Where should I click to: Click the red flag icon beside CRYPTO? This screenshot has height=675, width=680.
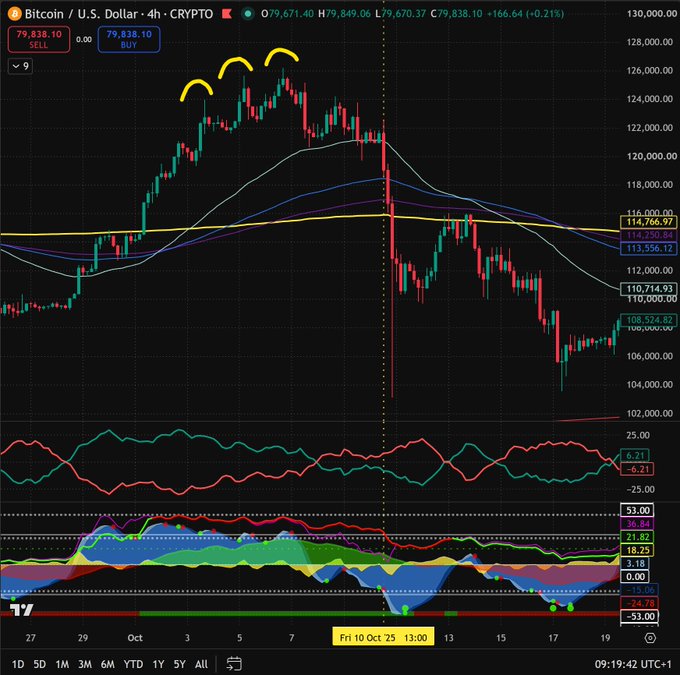(227, 14)
